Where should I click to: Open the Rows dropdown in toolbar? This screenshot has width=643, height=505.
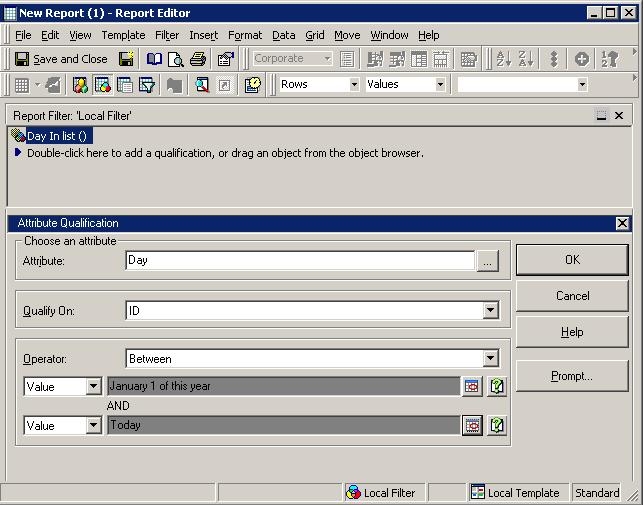353,85
